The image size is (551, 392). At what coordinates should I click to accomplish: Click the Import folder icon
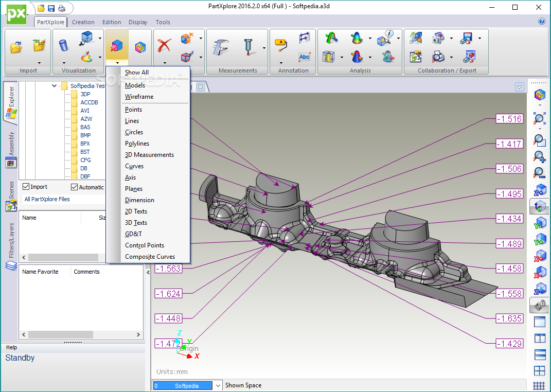[x=16, y=47]
